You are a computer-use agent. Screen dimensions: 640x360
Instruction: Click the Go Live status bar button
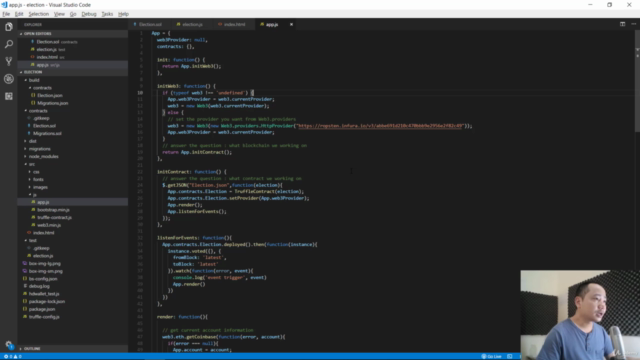492,356
